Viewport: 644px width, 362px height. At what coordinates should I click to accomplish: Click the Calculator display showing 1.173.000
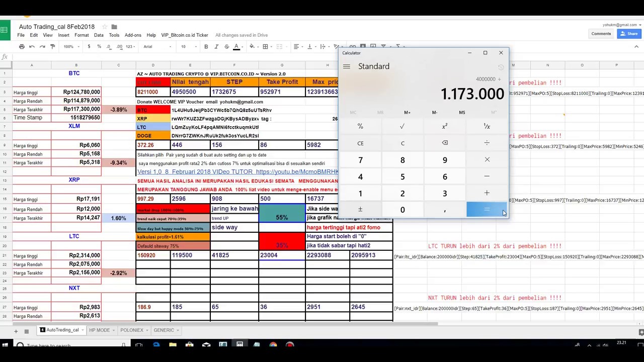(x=472, y=94)
